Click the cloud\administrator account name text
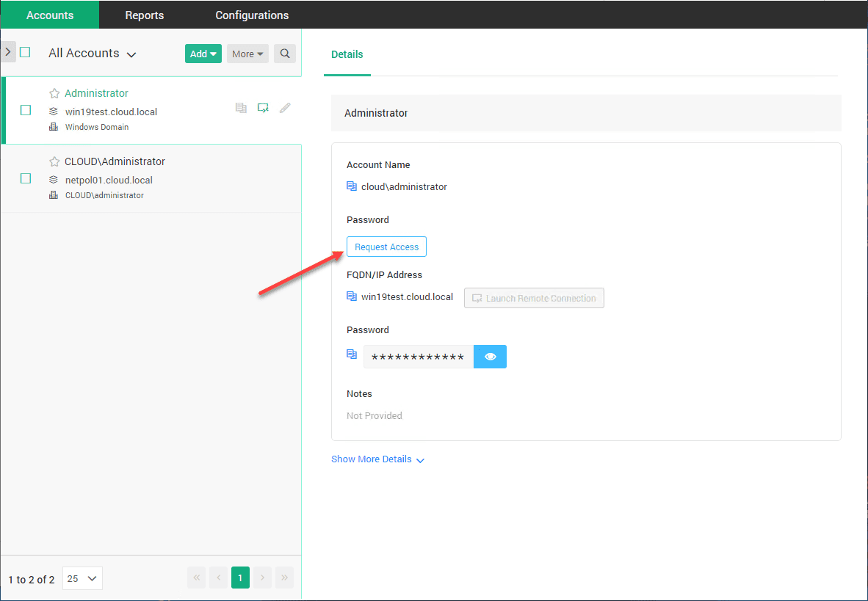 404,186
